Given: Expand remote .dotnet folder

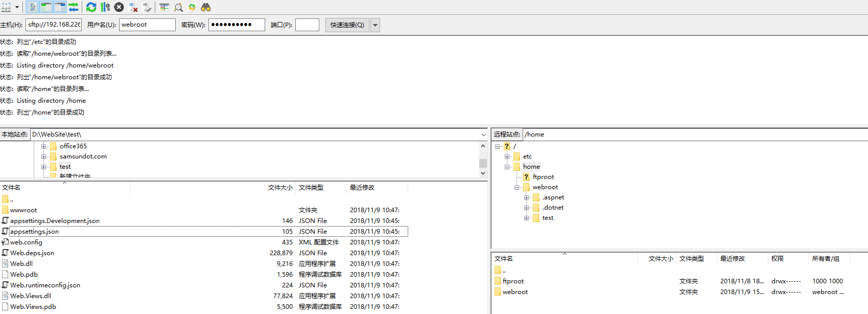Looking at the screenshot, I should 526,208.
